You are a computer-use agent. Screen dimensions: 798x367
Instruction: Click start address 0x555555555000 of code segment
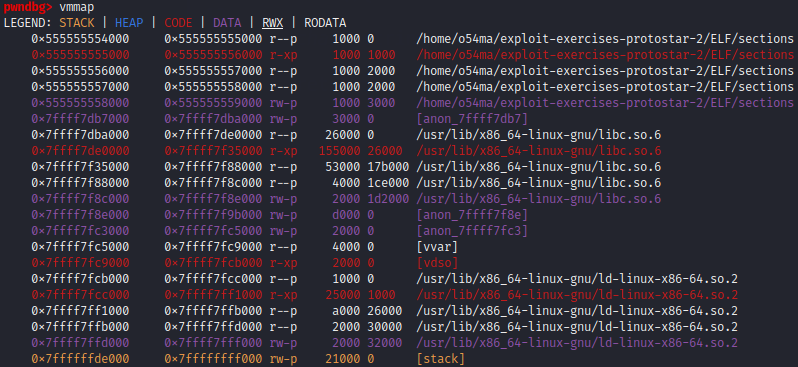80,54
